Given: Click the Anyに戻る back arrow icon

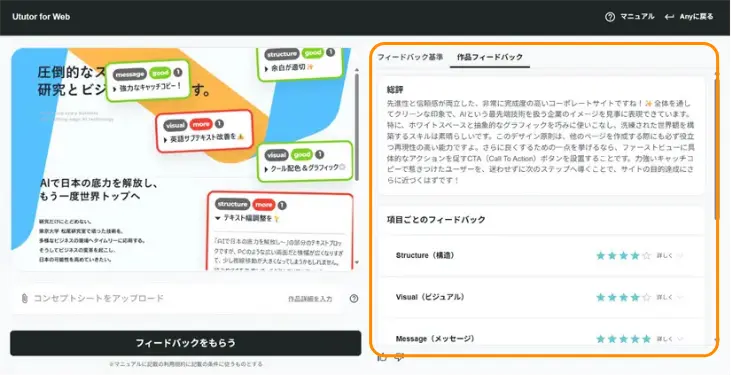Looking at the screenshot, I should coord(669,17).
